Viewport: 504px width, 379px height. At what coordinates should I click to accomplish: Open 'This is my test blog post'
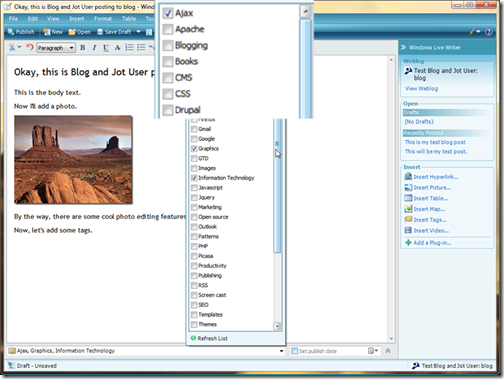435,142
